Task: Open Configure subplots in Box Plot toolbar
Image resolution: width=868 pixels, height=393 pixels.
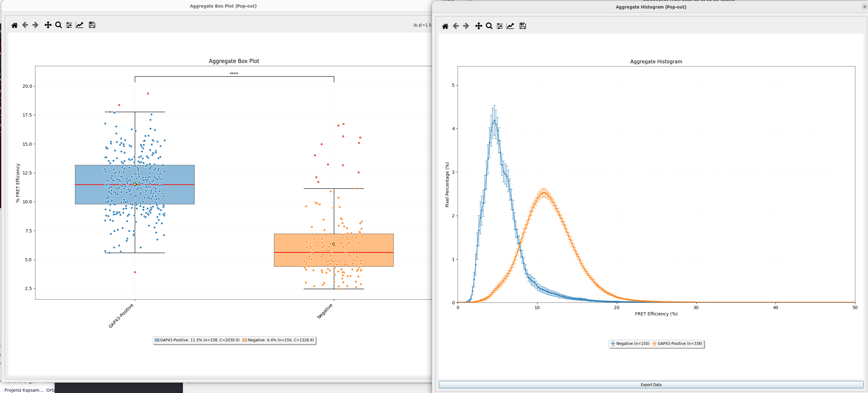Action: click(69, 25)
